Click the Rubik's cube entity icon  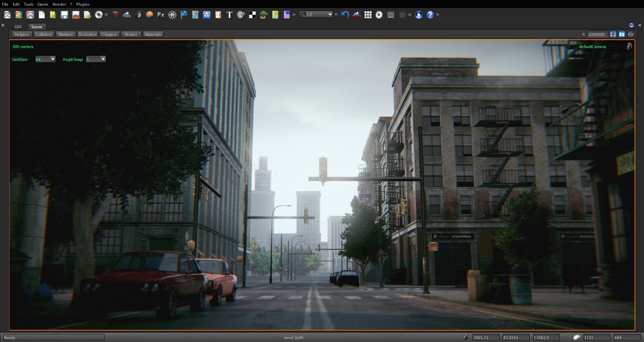click(x=116, y=15)
